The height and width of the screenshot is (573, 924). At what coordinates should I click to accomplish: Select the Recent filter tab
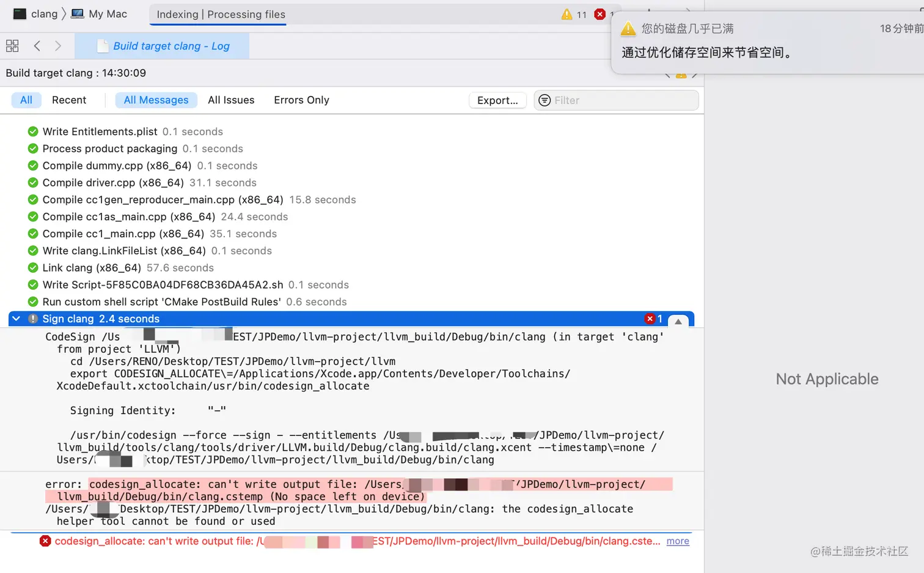tap(69, 100)
